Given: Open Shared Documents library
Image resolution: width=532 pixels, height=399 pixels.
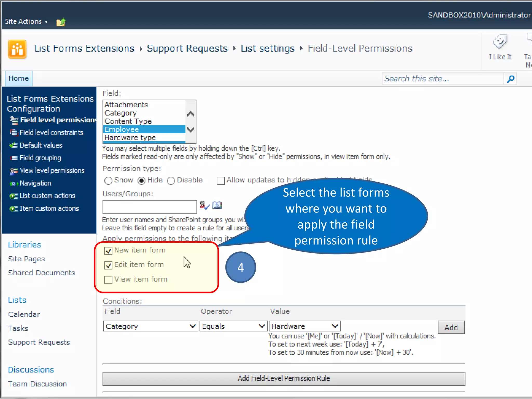Looking at the screenshot, I should point(42,273).
